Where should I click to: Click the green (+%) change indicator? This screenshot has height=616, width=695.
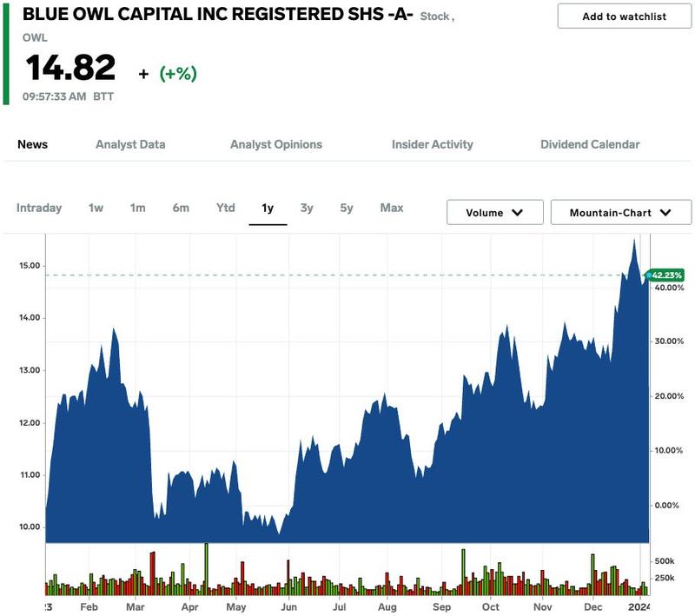(x=178, y=74)
